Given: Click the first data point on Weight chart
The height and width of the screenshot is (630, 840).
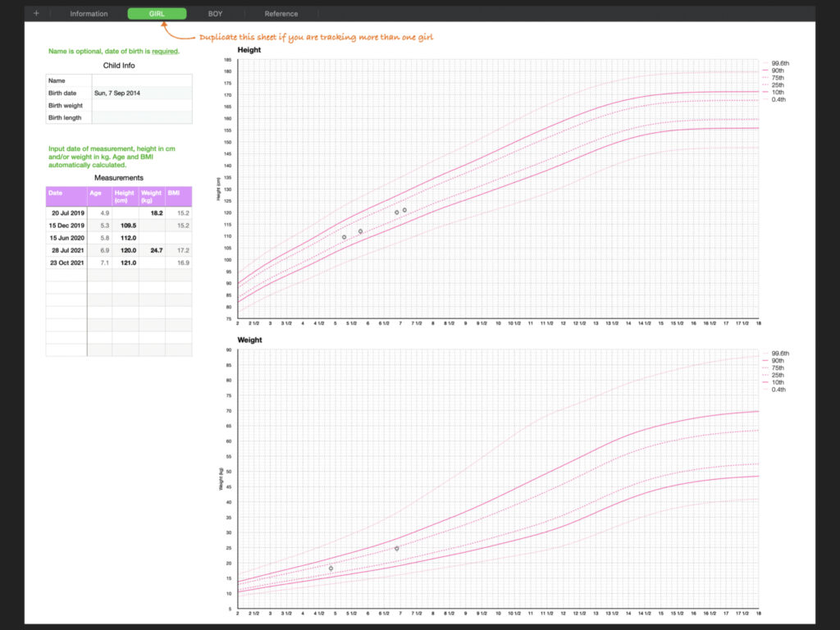Looking at the screenshot, I should 331,568.
